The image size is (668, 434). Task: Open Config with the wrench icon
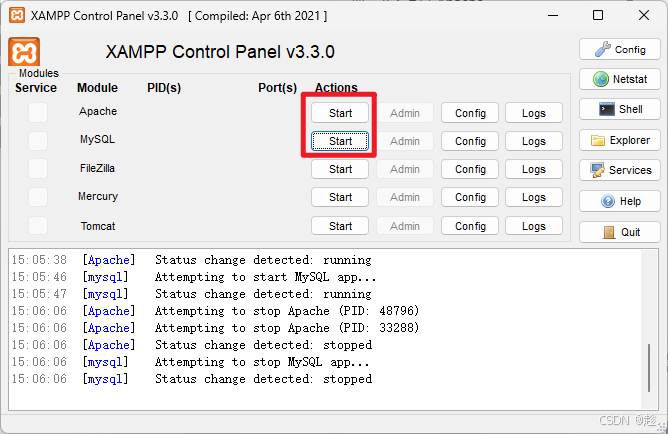pos(619,49)
